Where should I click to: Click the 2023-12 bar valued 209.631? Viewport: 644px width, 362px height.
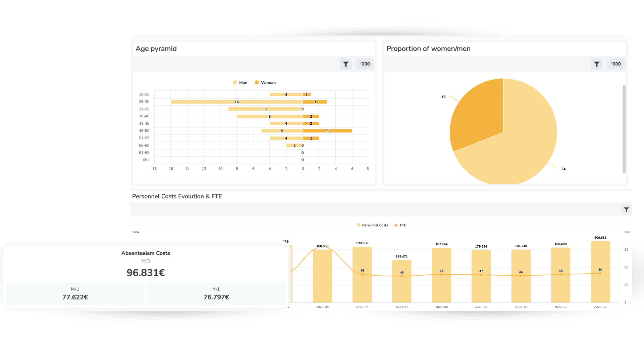point(600,272)
